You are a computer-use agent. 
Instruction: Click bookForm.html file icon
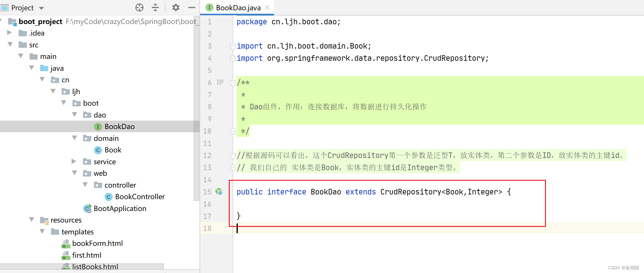point(66,244)
